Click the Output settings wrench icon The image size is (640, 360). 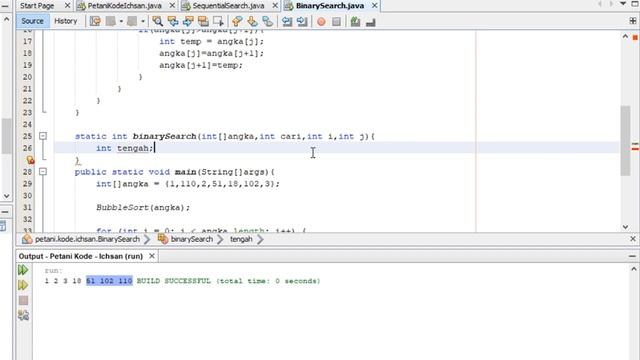click(23, 315)
